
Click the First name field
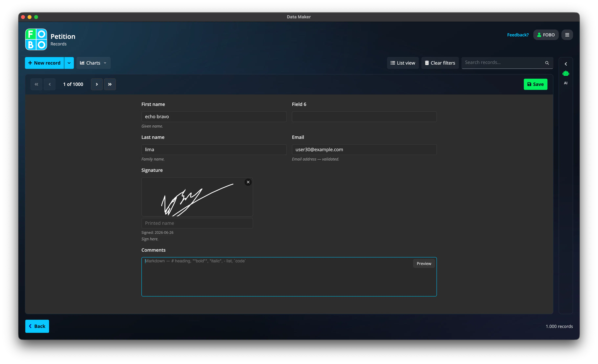[x=214, y=117]
